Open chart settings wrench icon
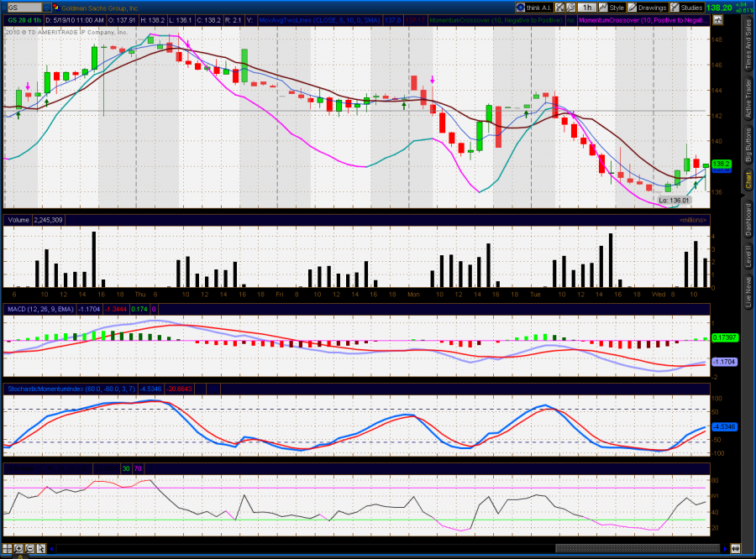 [x=570, y=8]
